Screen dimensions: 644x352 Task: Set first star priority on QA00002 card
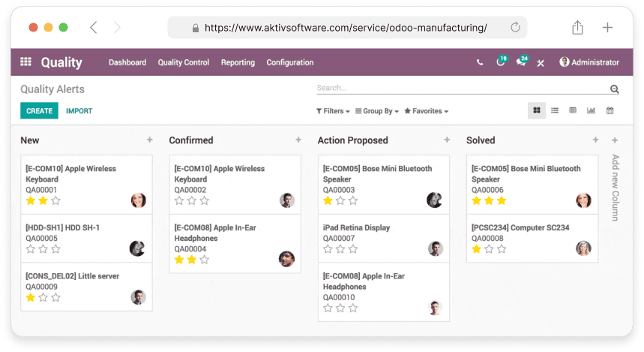point(179,200)
